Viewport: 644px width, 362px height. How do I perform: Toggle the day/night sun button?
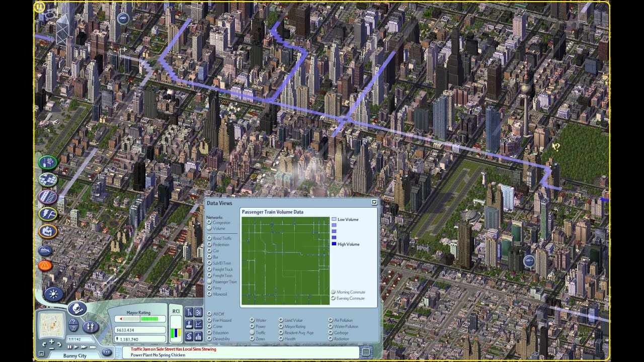pyautogui.click(x=53, y=294)
